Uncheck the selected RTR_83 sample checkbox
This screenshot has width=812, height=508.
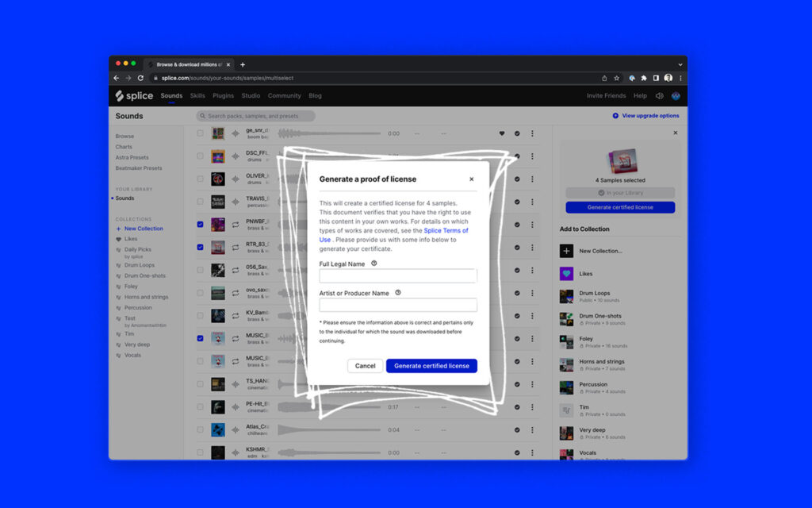coord(200,247)
